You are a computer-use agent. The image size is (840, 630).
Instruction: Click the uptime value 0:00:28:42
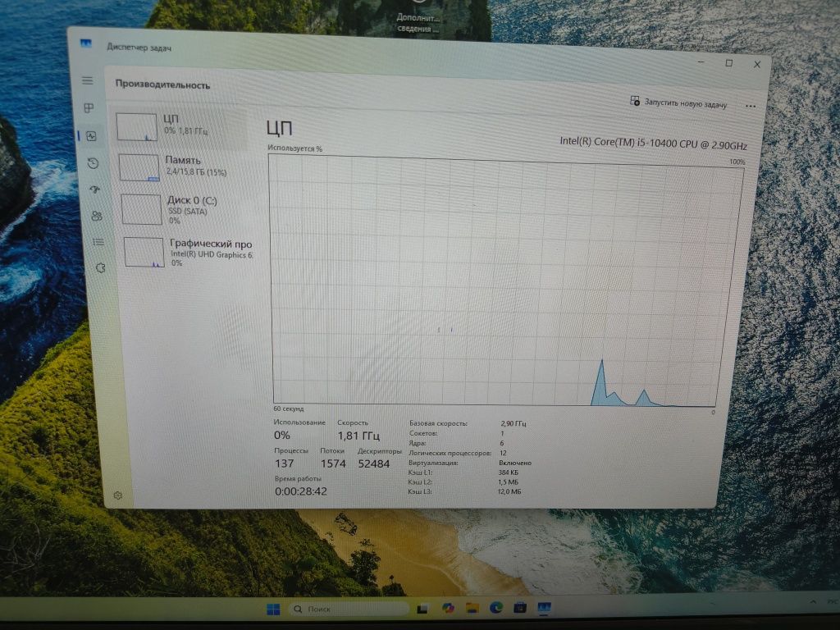[x=300, y=491]
